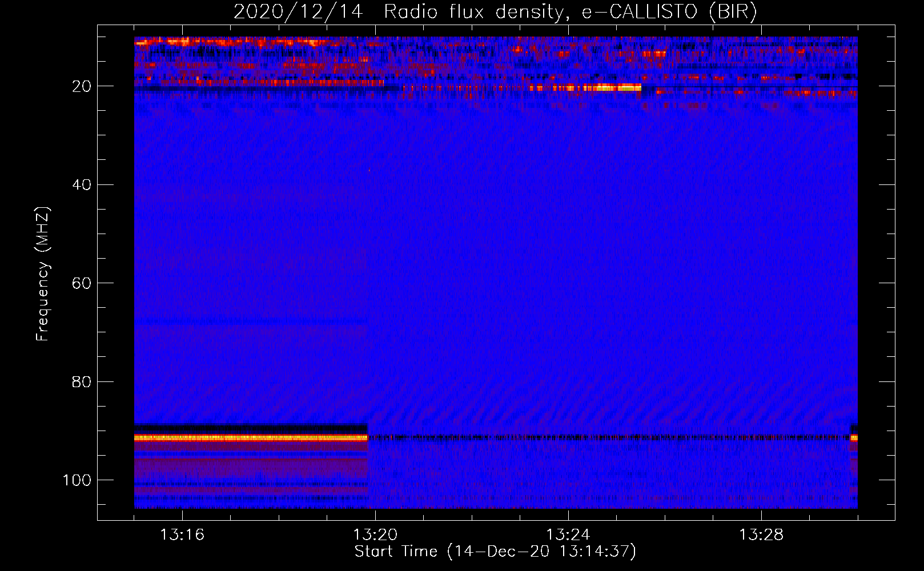Click the bright yellow emission band near 91 MHz
The height and width of the screenshot is (571, 924).
(x=251, y=437)
